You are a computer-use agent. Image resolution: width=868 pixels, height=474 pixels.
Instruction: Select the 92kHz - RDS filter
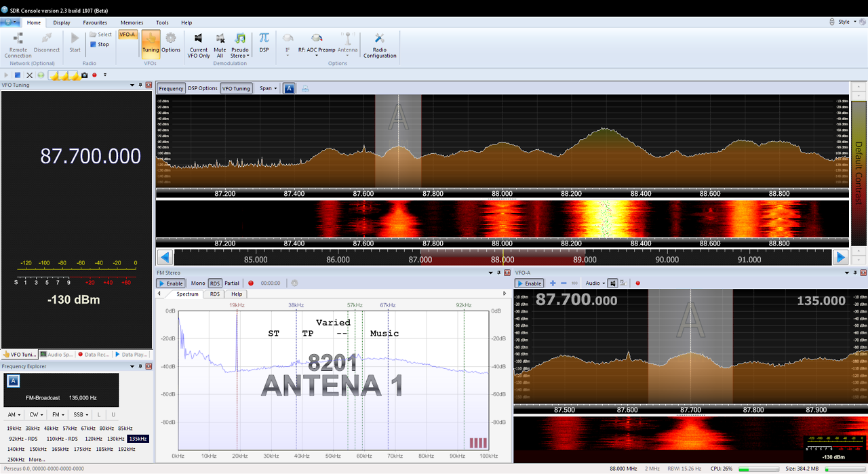[x=23, y=439]
